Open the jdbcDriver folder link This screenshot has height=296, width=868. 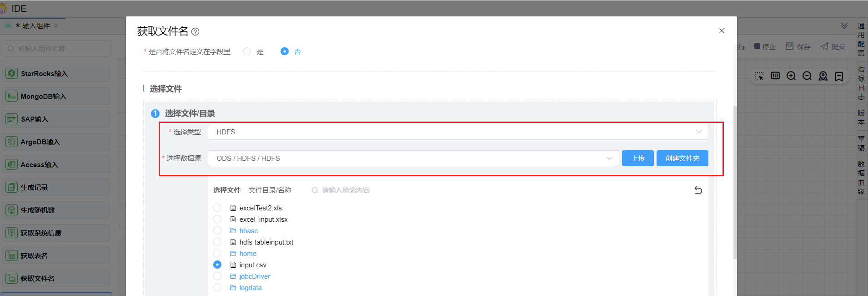tap(255, 276)
